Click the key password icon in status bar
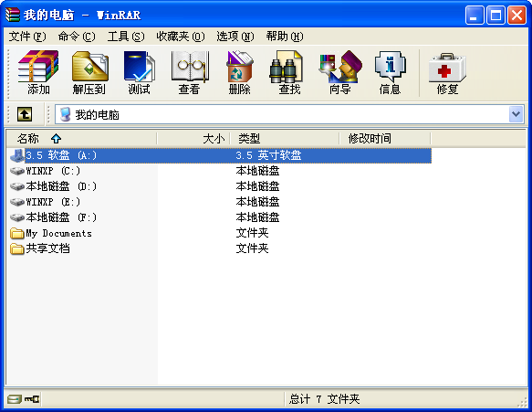 32,399
